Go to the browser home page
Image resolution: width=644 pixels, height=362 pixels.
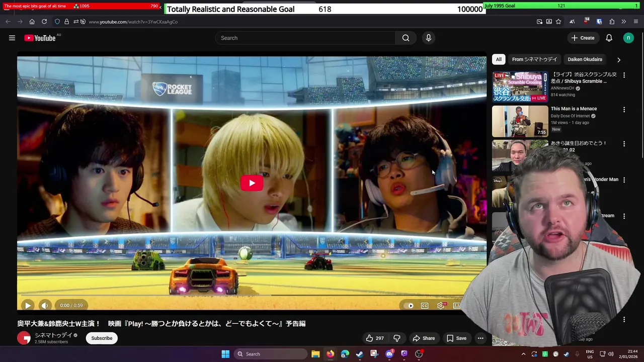tap(32, 22)
